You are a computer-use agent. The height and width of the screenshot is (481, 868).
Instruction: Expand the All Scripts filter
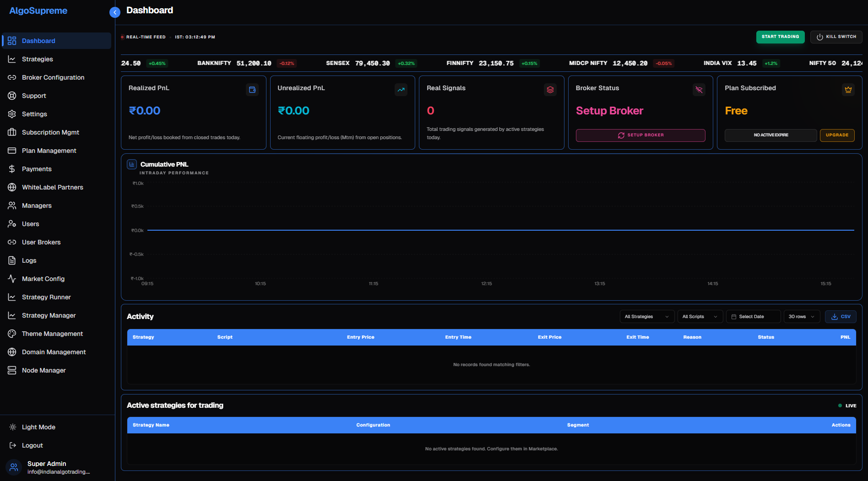(x=700, y=317)
